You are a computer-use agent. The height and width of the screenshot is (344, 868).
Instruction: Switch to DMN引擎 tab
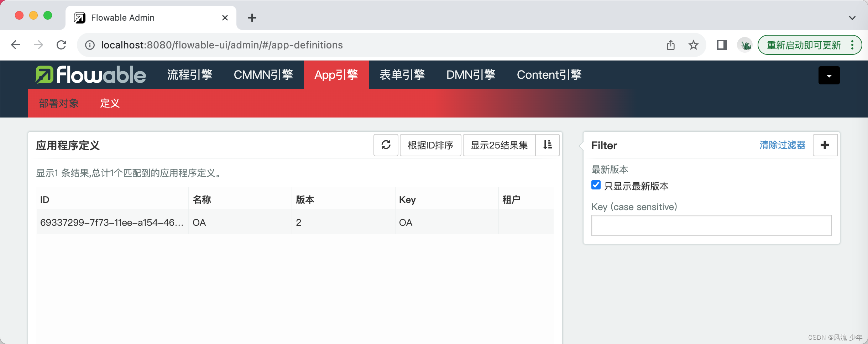coord(471,75)
